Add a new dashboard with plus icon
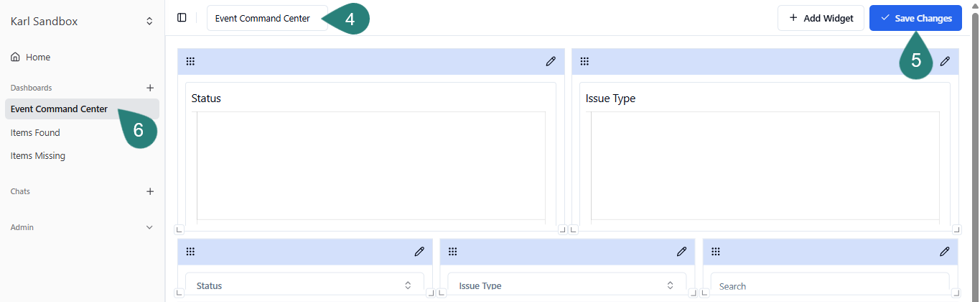The width and height of the screenshot is (980, 302). 150,88
